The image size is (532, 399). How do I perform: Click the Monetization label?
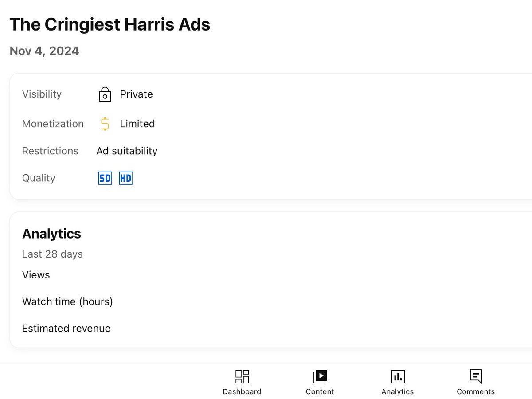pyautogui.click(x=53, y=124)
